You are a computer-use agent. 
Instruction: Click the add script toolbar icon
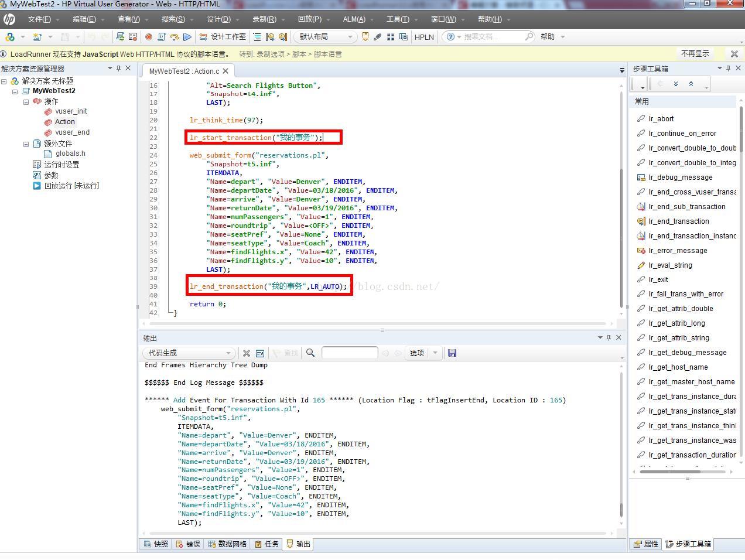37,36
